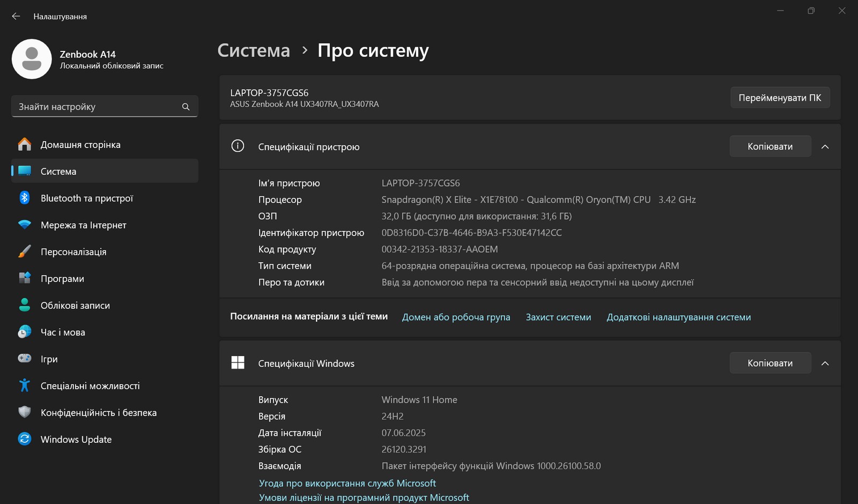
Task: Click version value 24H2
Action: tap(393, 416)
